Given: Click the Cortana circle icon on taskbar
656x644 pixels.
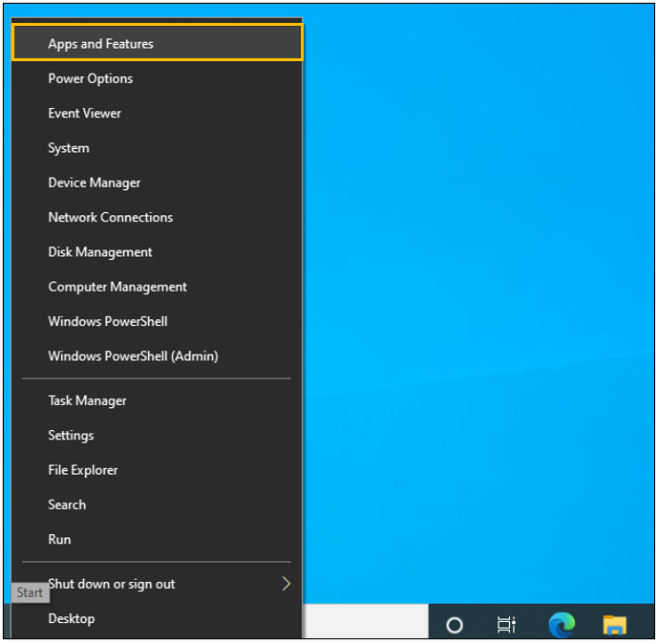Looking at the screenshot, I should tap(455, 625).
